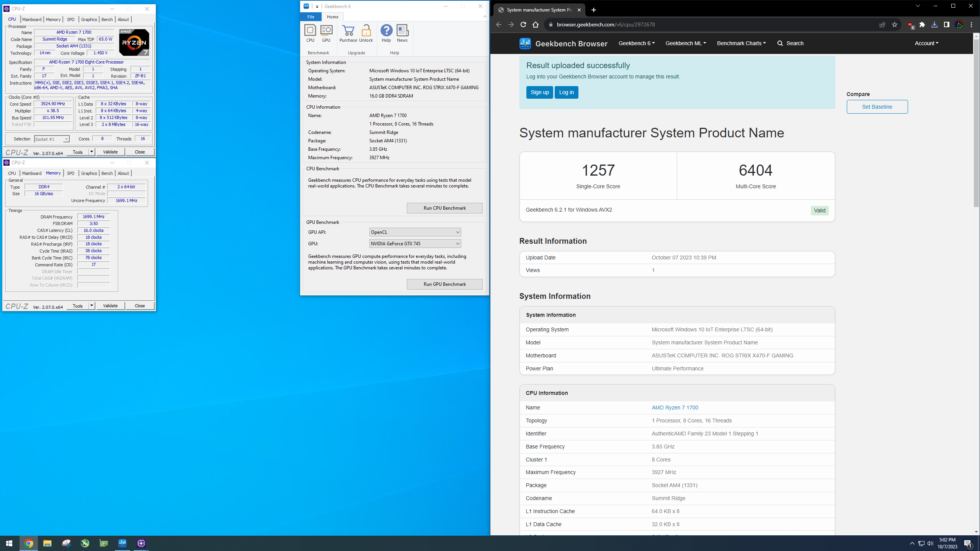Screen dimensions: 980x551
Task: Open the Account dropdown menu
Action: (x=926, y=43)
